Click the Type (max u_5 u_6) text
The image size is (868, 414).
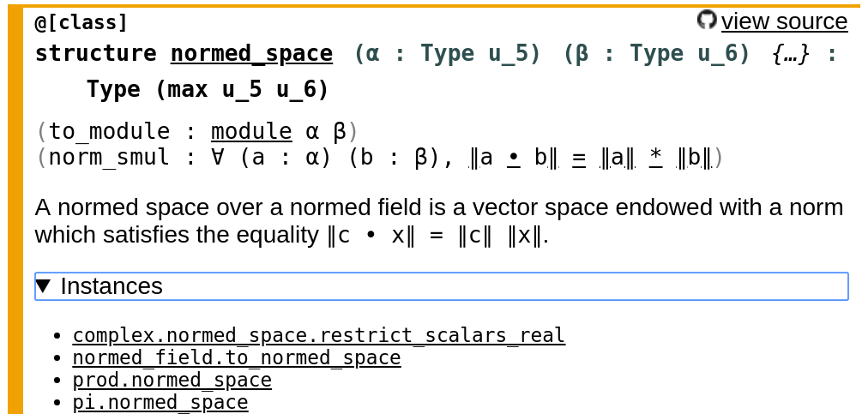[x=208, y=90]
